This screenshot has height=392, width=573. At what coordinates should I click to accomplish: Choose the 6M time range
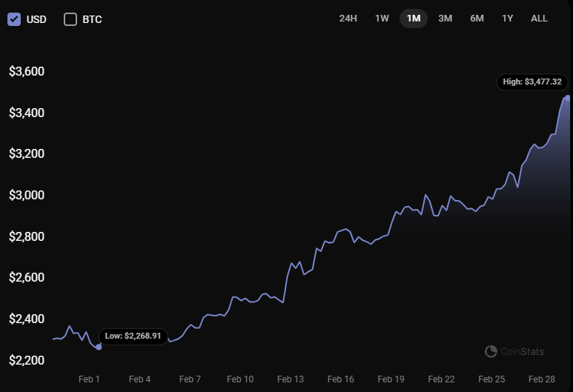pos(477,19)
